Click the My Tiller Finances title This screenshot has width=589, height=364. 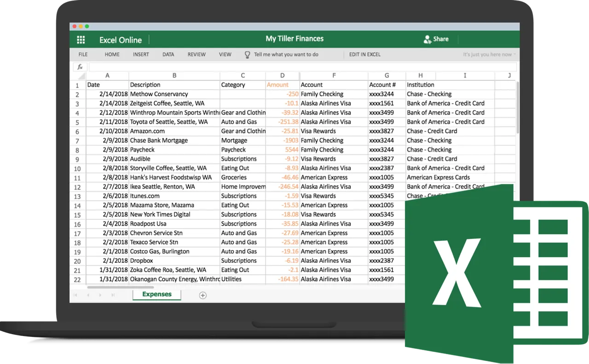tap(294, 39)
